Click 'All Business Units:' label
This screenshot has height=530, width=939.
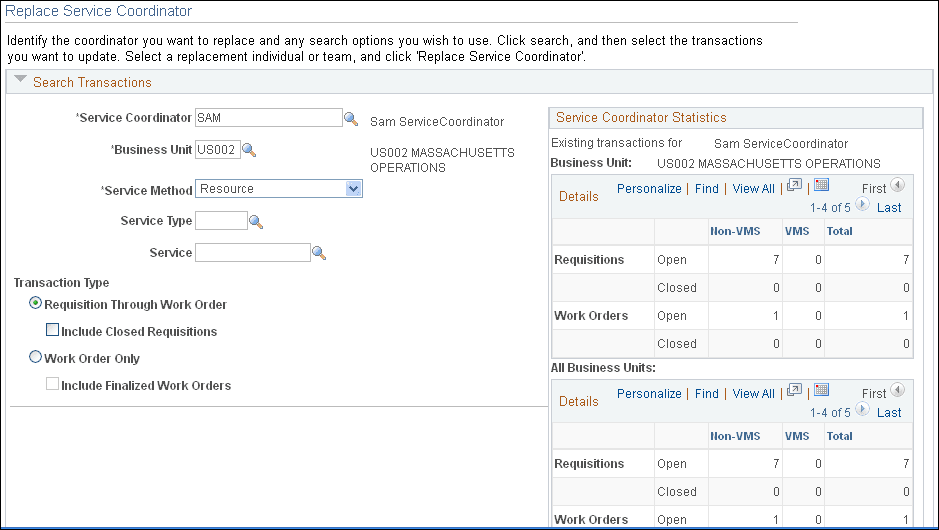pos(603,368)
